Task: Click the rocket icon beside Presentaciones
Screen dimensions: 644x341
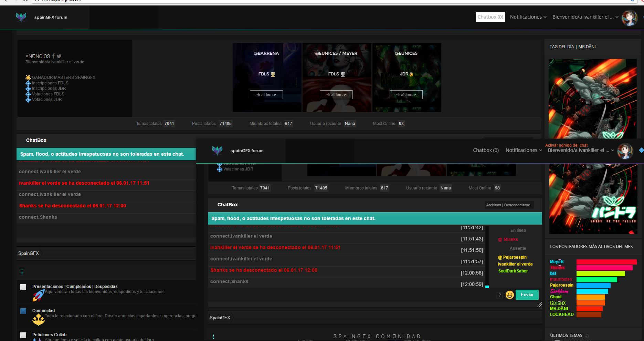Action: pos(38,295)
